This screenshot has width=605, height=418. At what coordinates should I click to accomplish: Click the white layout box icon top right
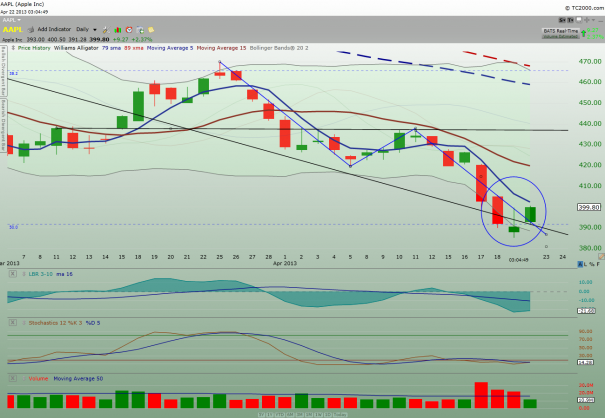pos(579,20)
